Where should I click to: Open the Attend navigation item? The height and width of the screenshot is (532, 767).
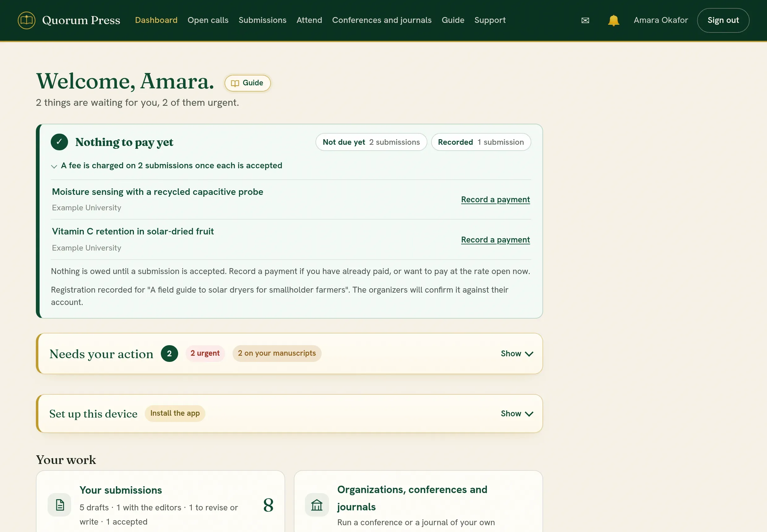(309, 20)
